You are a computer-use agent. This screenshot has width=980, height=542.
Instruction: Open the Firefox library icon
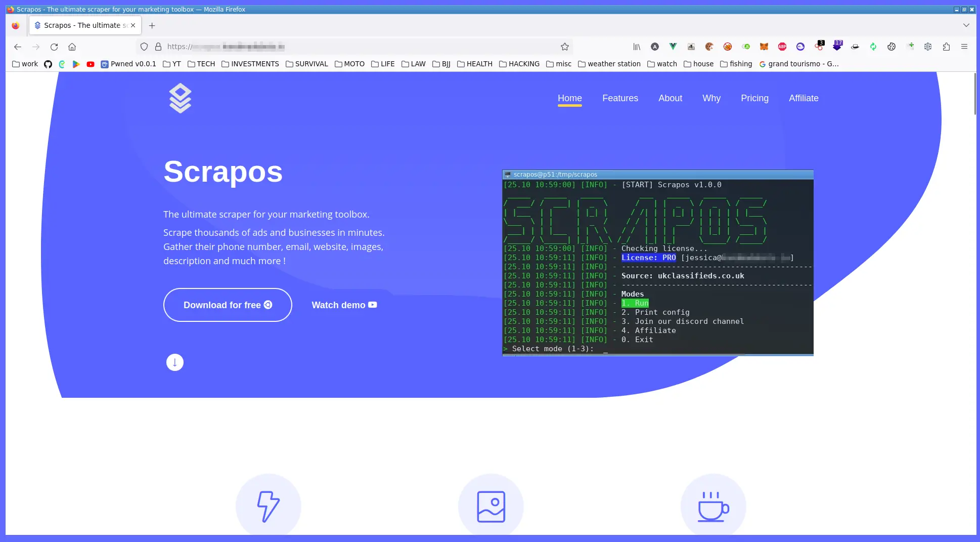click(x=637, y=47)
